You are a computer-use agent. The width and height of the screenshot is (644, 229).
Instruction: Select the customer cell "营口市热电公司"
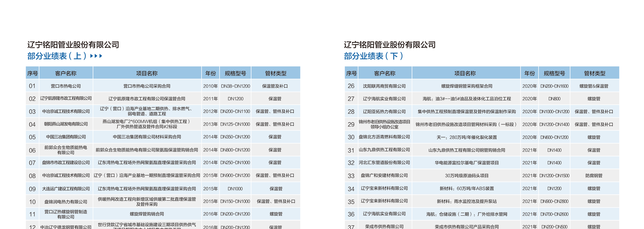[66, 86]
